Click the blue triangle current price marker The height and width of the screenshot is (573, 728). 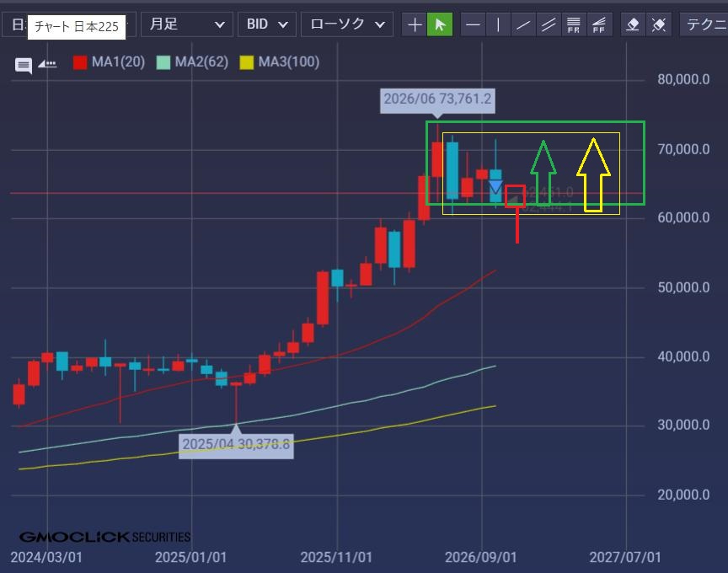point(495,187)
